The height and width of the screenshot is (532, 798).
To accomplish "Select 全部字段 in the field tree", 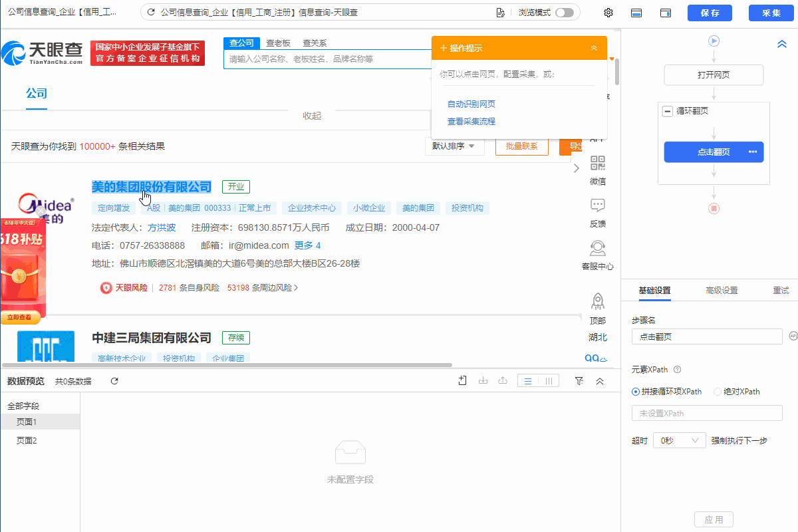I will point(23,406).
